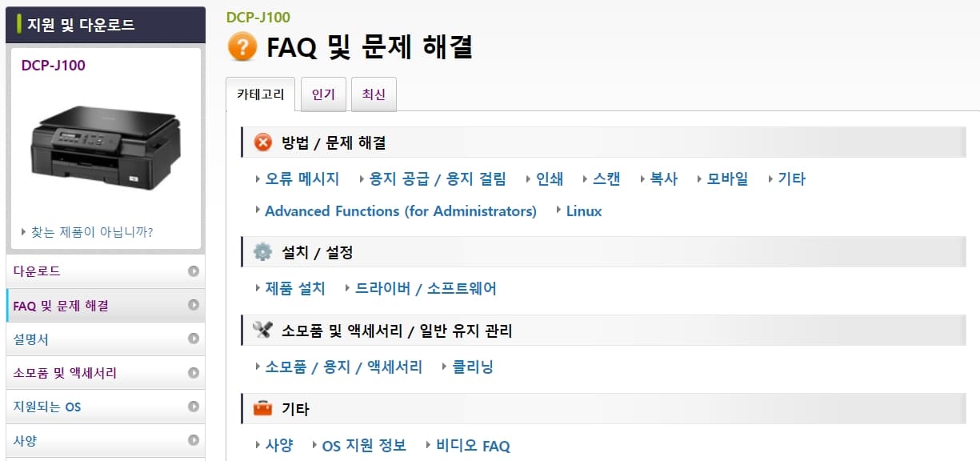The height and width of the screenshot is (461, 980).
Task: Open the 비디오 FAQ link
Action: click(x=472, y=445)
